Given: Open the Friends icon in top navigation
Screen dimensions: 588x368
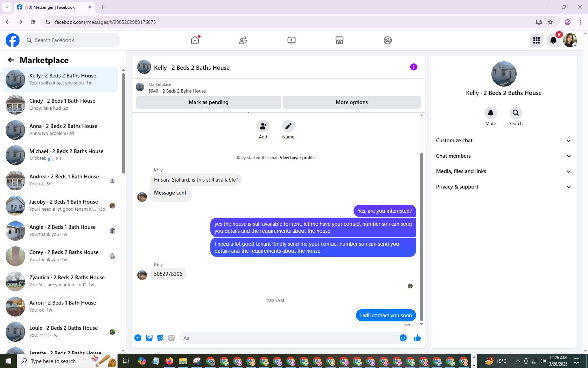Looking at the screenshot, I should pyautogui.click(x=243, y=40).
